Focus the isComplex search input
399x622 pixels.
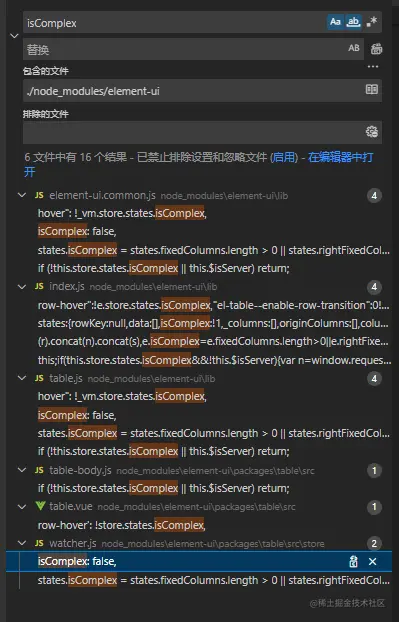pos(175,23)
